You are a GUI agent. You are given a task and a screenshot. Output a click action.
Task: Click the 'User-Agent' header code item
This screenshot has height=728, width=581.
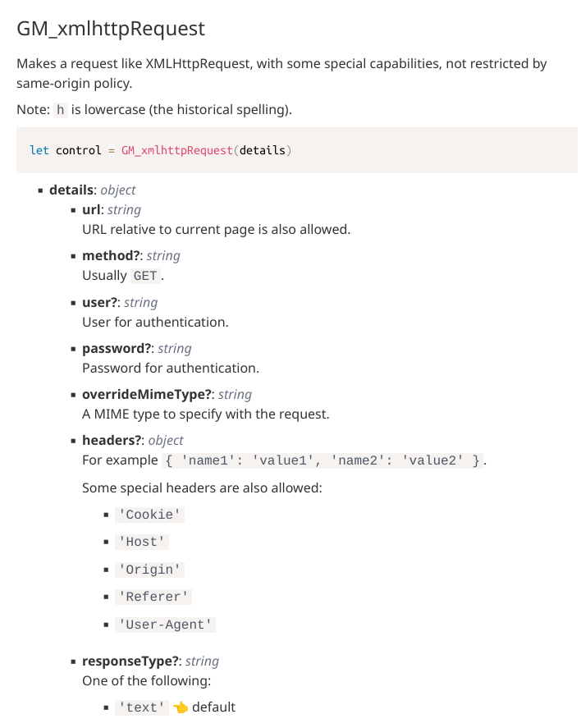tap(165, 625)
